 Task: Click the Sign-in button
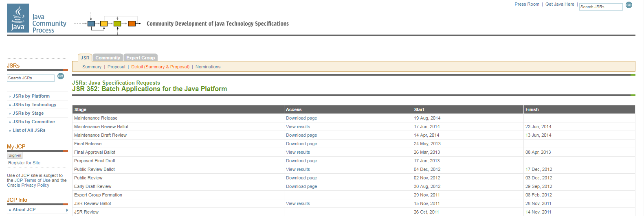pos(15,155)
